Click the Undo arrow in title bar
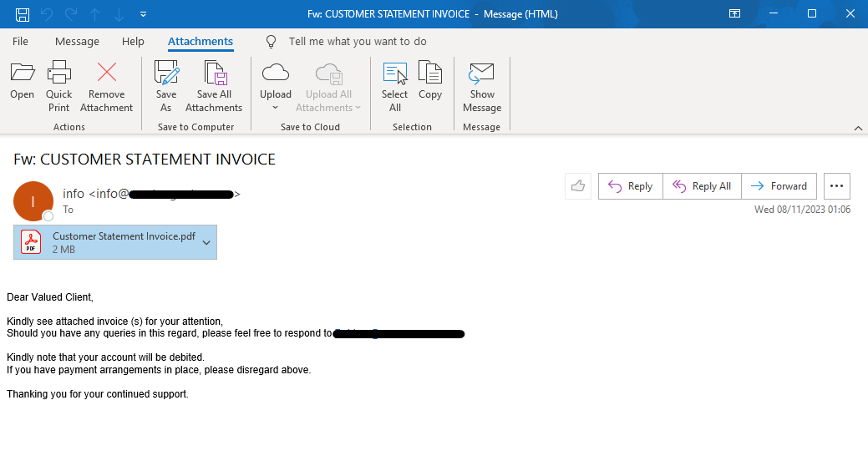This screenshot has width=868, height=461. (x=47, y=14)
